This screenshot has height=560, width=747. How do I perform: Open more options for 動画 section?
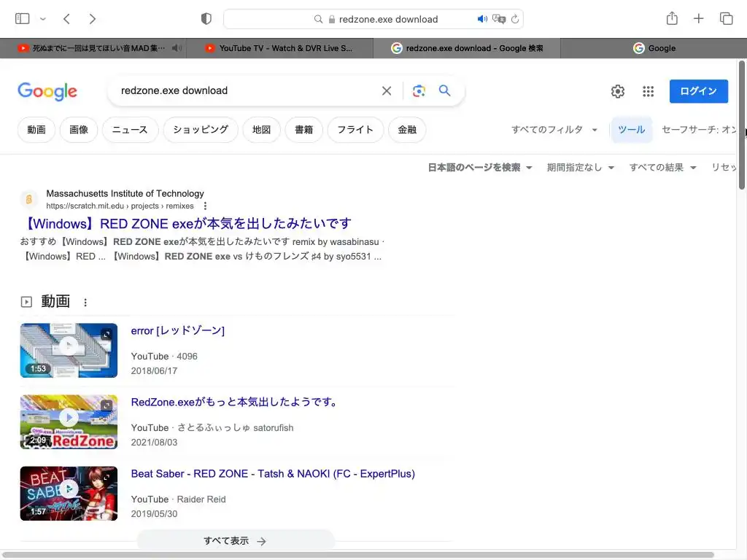pos(85,303)
